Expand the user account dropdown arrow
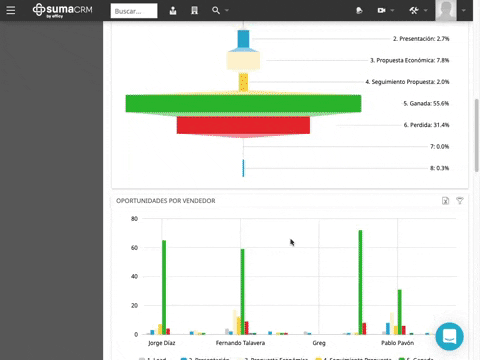This screenshot has height=360, width=480. coord(464,10)
